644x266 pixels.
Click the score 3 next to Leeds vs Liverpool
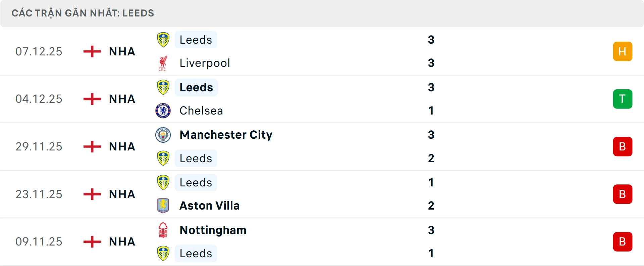coord(432,39)
